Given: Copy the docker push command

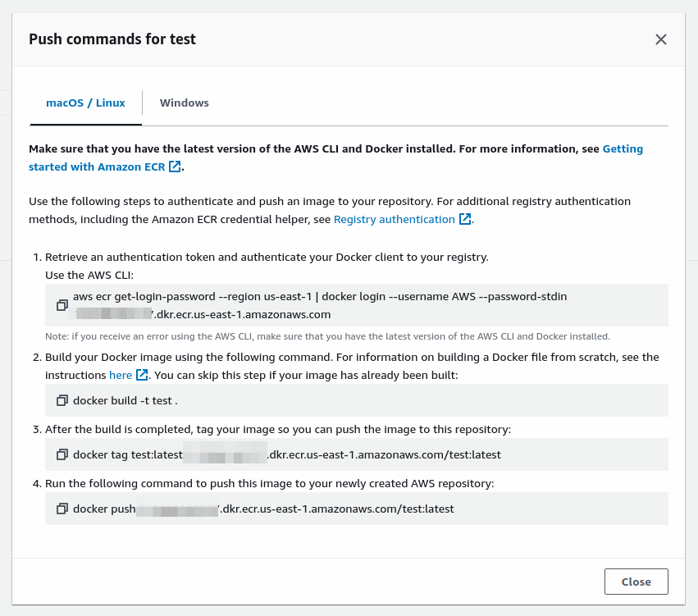Looking at the screenshot, I should pyautogui.click(x=62, y=509).
